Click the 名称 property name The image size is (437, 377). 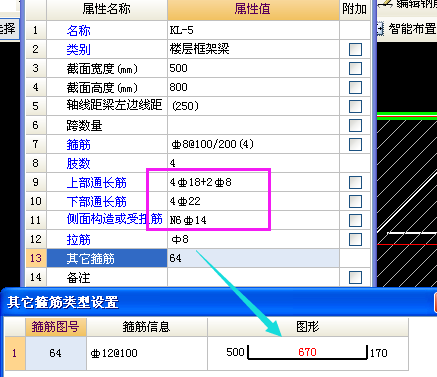click(78, 31)
